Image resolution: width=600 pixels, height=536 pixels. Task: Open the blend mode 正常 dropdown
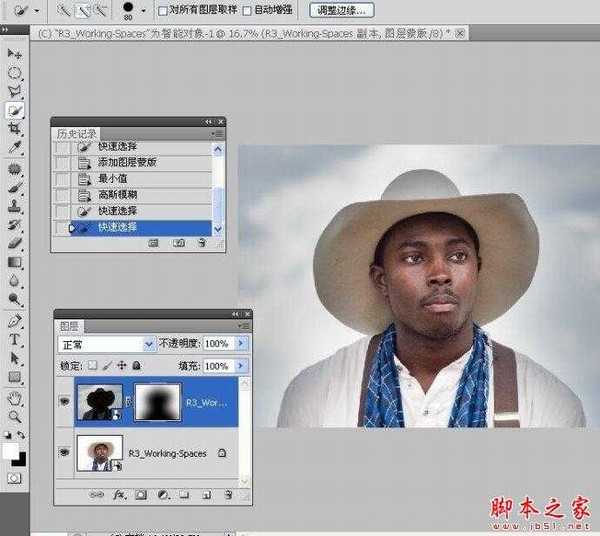tap(150, 343)
